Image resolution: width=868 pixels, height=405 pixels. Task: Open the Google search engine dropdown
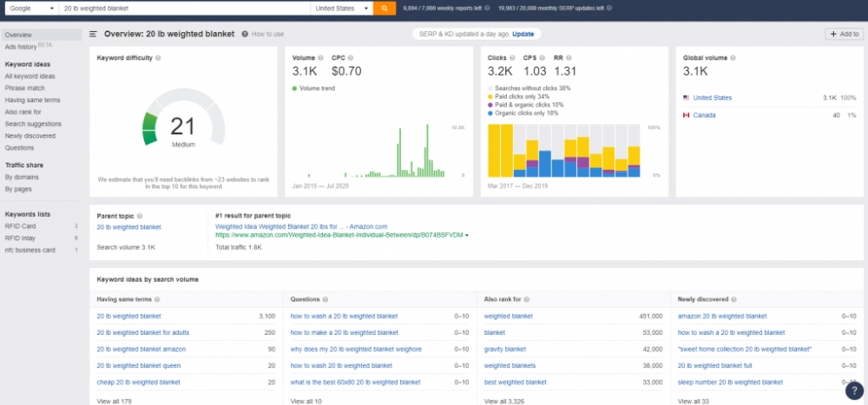29,8
